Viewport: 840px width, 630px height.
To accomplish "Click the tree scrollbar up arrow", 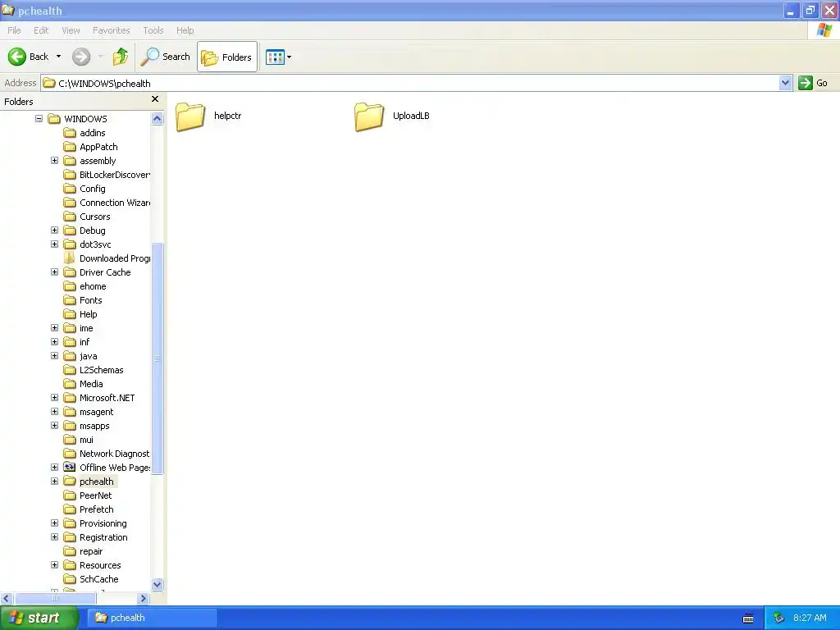I will [157, 118].
